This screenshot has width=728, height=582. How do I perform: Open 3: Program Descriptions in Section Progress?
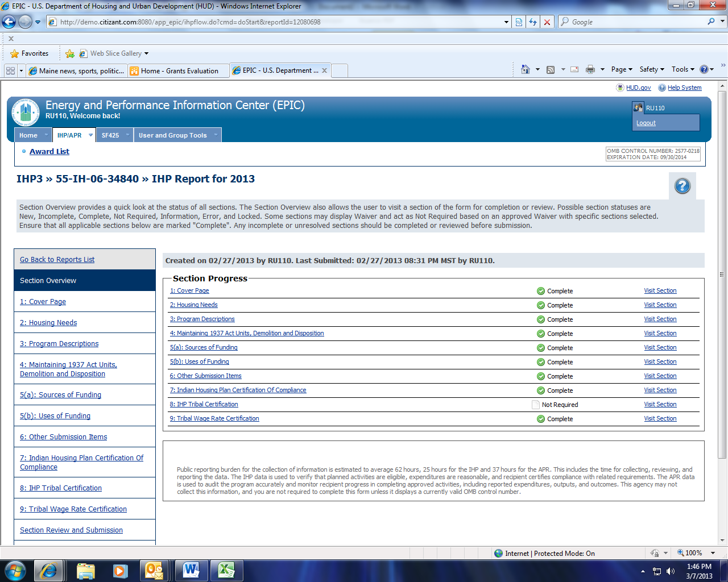pyautogui.click(x=202, y=319)
